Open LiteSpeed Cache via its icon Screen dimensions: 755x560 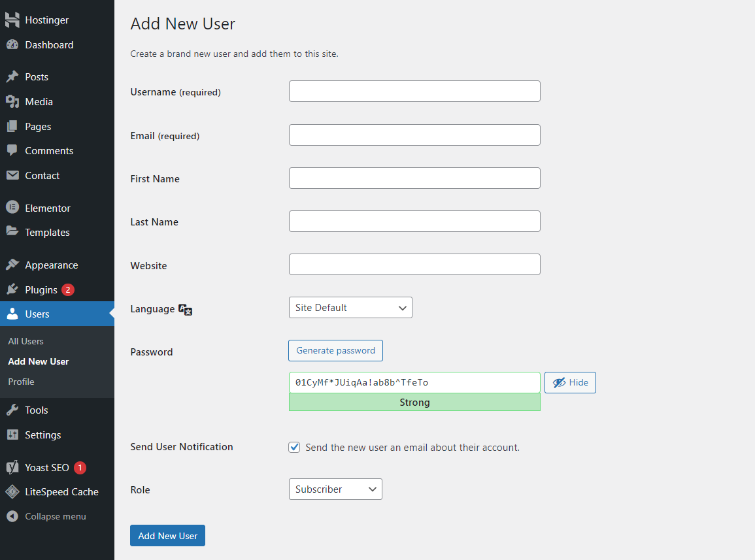(12, 492)
